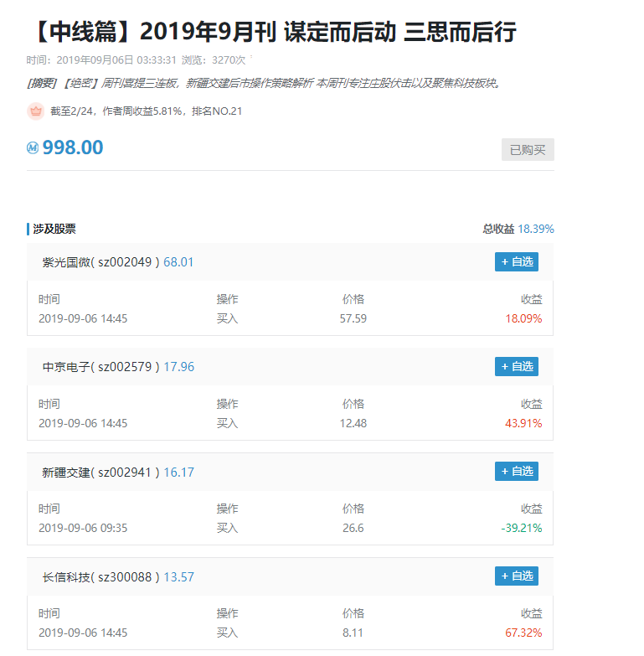
Task: Open stock 新疆交建 (sz002941) link
Action: 100,473
